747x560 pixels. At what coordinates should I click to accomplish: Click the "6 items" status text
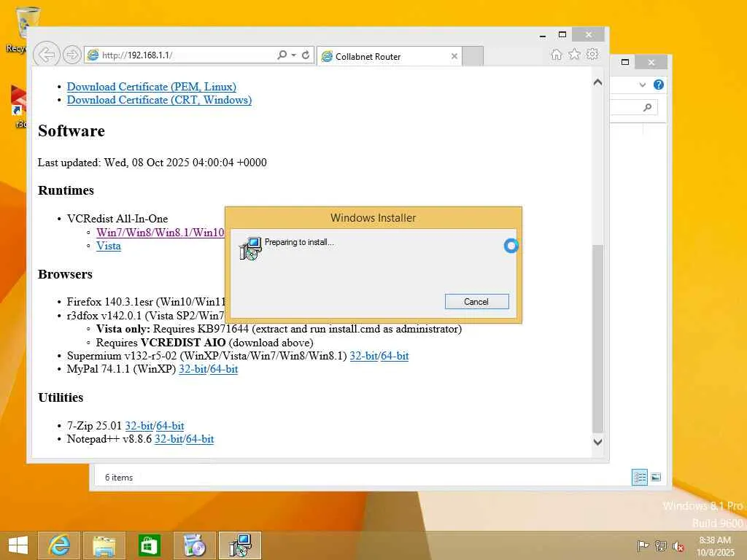pos(119,477)
